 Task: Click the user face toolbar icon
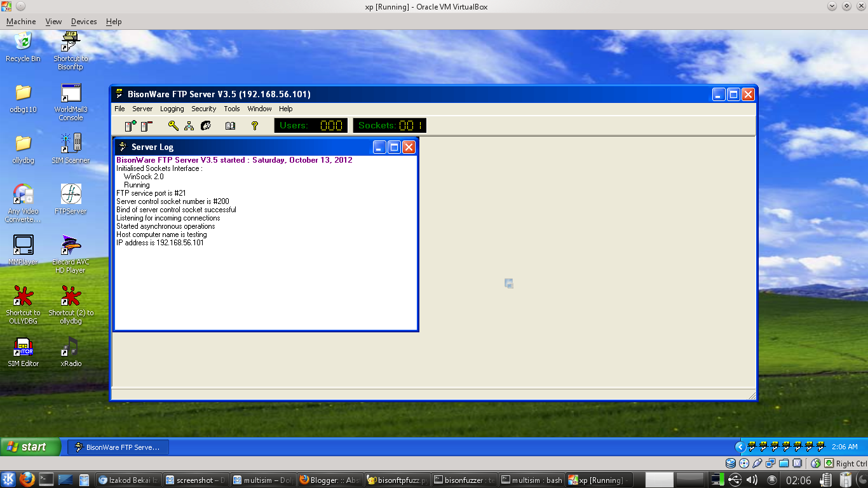[205, 126]
